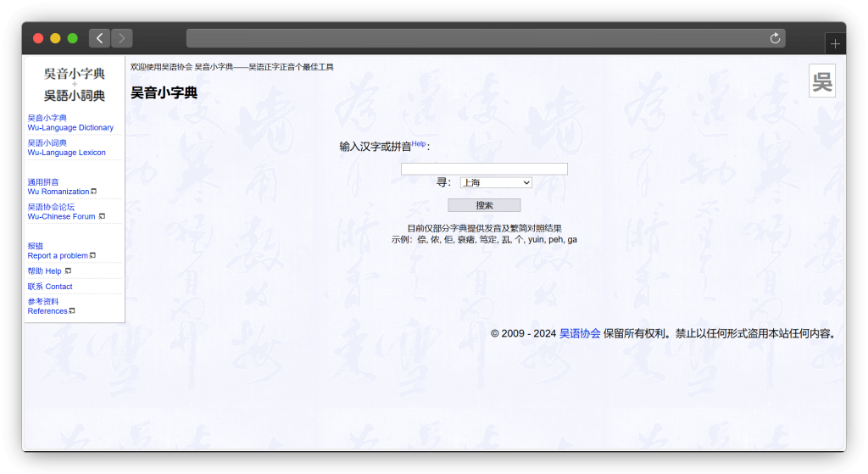Image resolution: width=868 pixels, height=474 pixels.
Task: Close the window with the red button
Action: pos(38,38)
